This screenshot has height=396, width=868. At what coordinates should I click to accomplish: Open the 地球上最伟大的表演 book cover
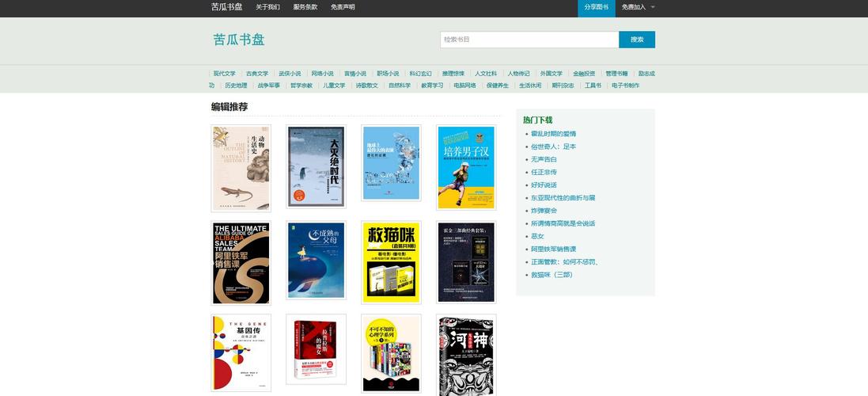coord(391,163)
